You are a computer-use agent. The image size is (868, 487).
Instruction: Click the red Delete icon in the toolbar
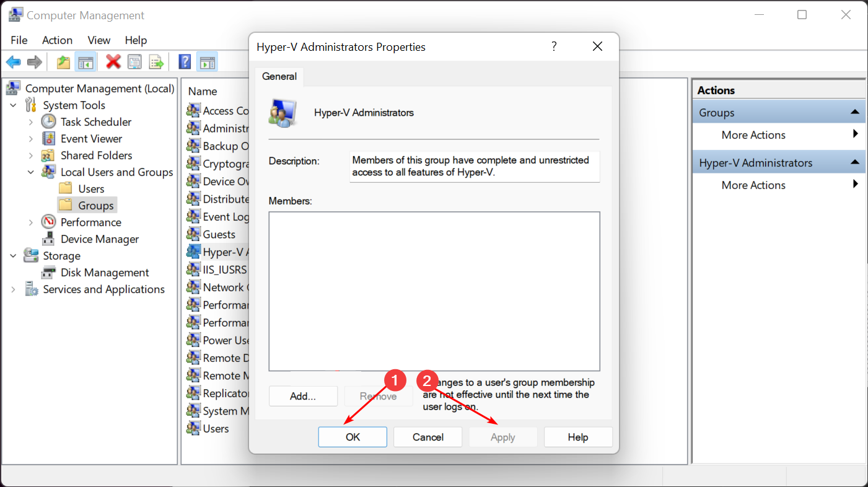click(x=113, y=62)
